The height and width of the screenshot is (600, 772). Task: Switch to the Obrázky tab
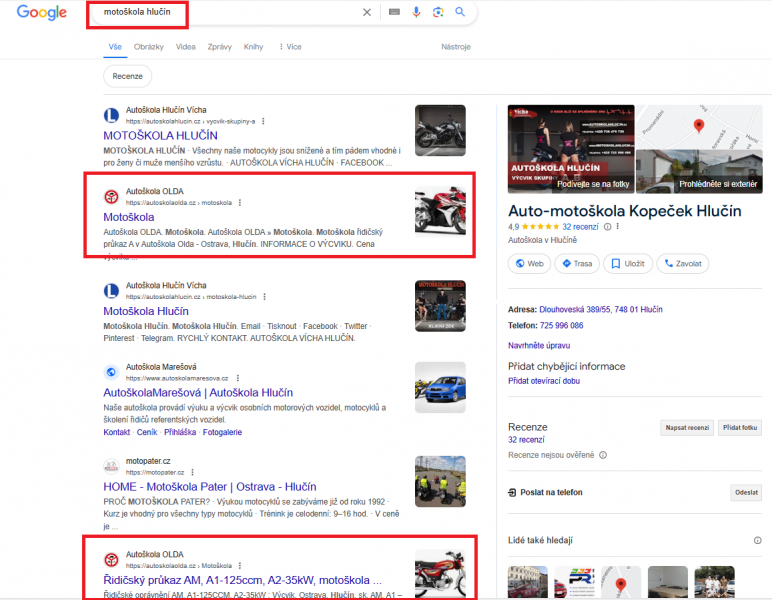click(149, 47)
